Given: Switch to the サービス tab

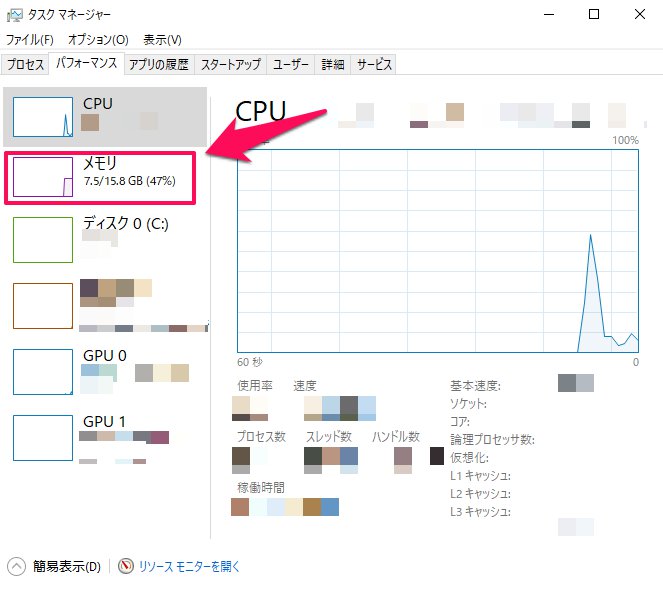Looking at the screenshot, I should [374, 64].
